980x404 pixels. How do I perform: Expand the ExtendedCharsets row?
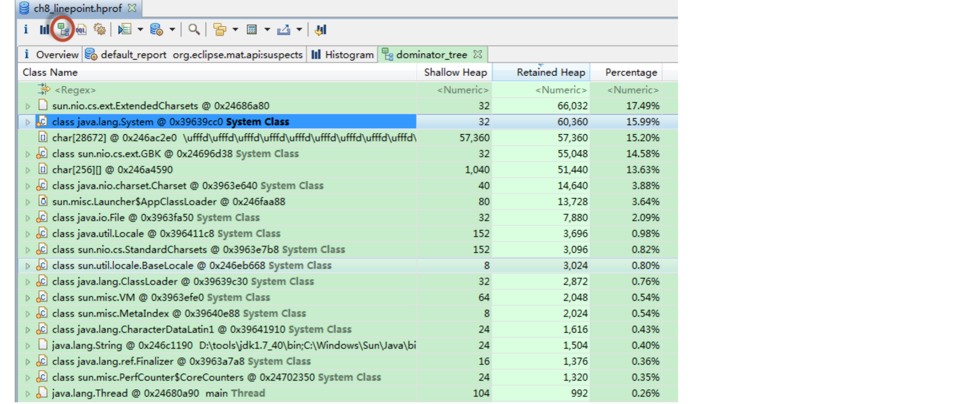28,106
